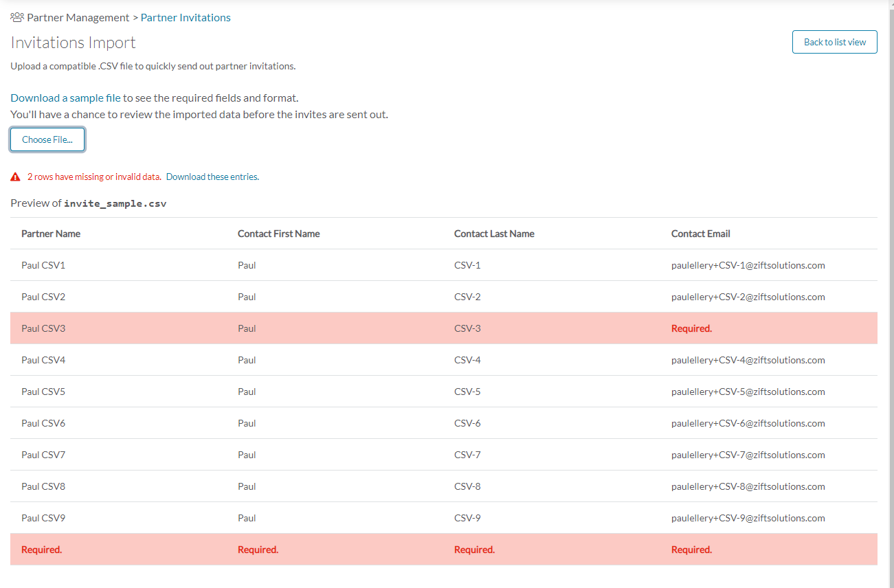Click the Partner Management people icon
Screen dimensions: 894x588
[x=16, y=17]
